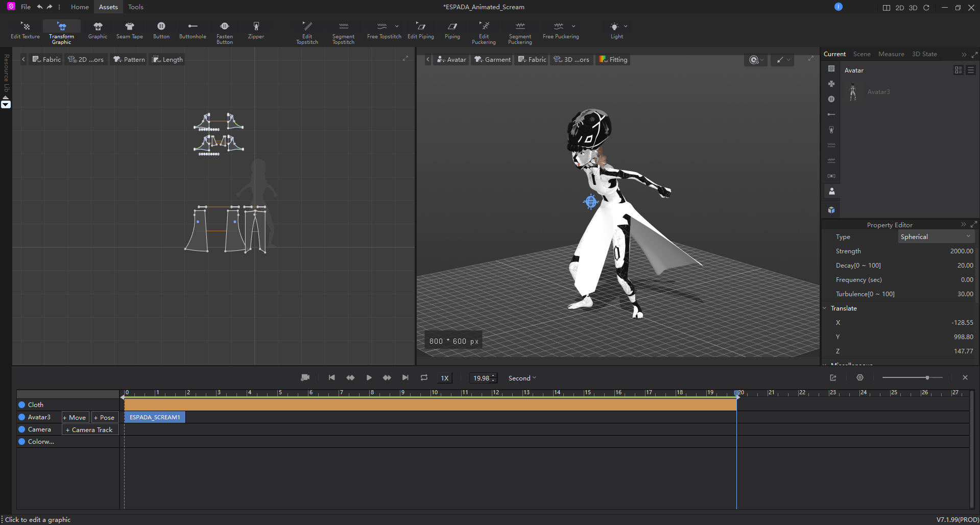Select the Transform Graphic tool

62,33
